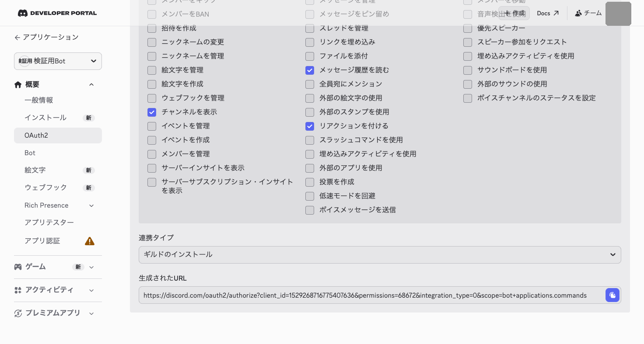Copy the generated URL with copy icon
This screenshot has height=344, width=644.
click(x=612, y=295)
